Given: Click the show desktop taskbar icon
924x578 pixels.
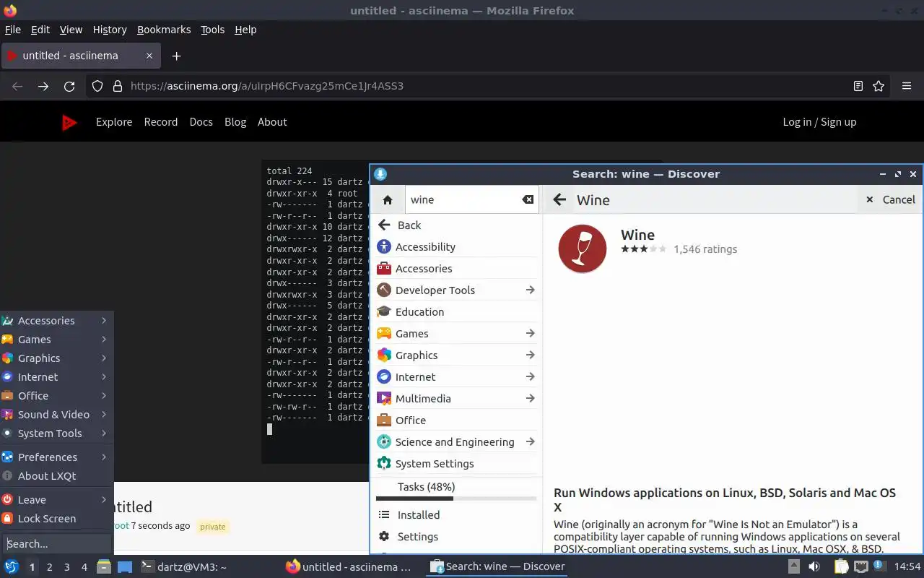Looking at the screenshot, I should (125, 567).
